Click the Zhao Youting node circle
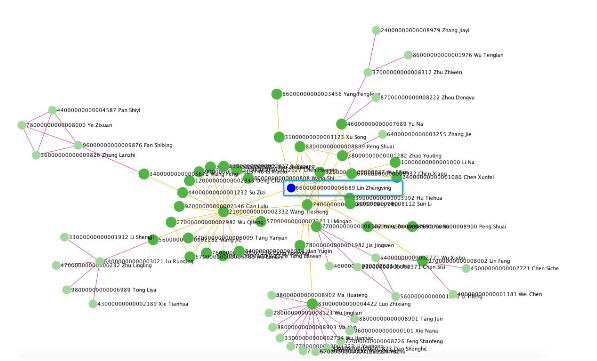597x361 pixels. point(342,155)
